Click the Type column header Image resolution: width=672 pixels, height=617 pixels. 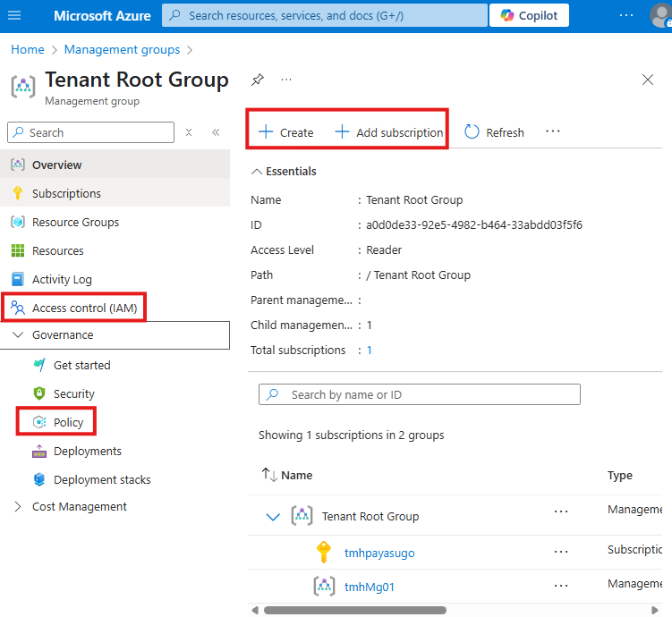[x=620, y=476]
